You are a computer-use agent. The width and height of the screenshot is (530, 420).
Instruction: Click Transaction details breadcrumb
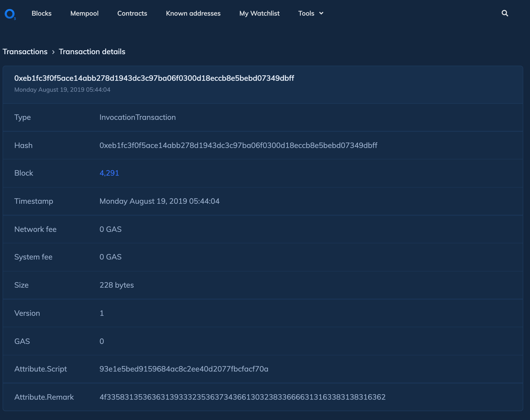coord(92,52)
